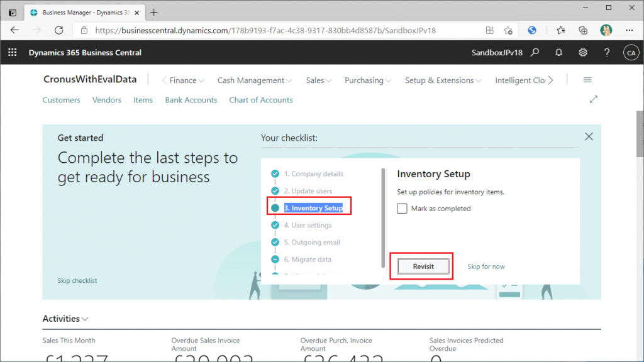This screenshot has width=644, height=362.
Task: Close the Get started checklist banner
Action: (x=589, y=136)
